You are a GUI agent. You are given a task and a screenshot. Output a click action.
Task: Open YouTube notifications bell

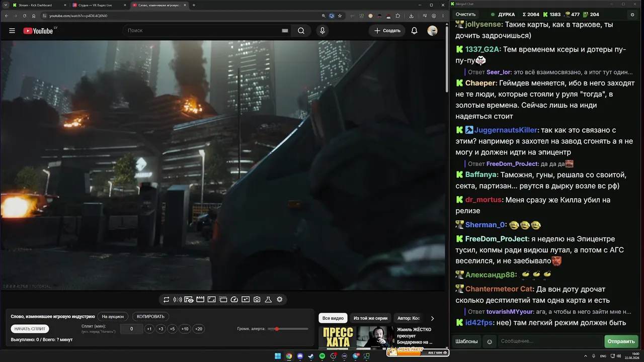coord(414,31)
